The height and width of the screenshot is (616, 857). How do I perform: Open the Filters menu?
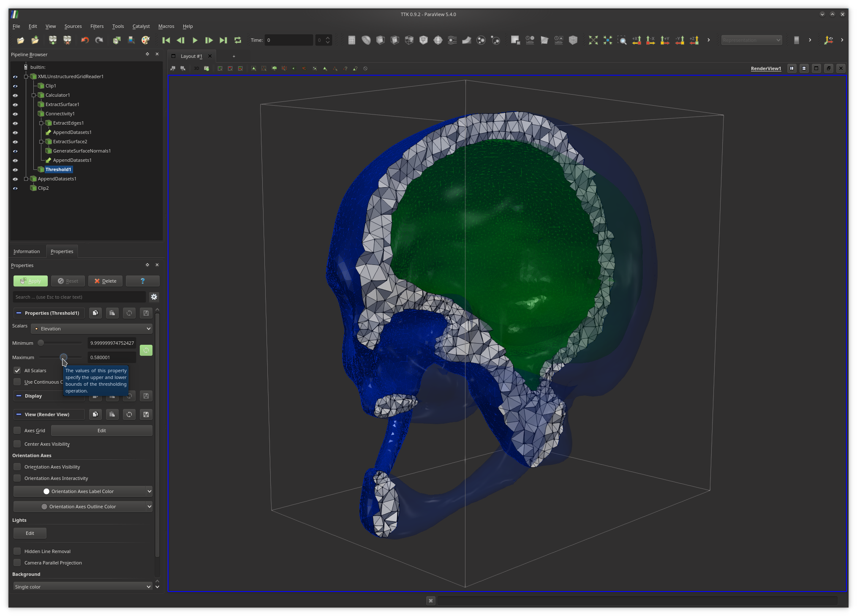(x=97, y=26)
